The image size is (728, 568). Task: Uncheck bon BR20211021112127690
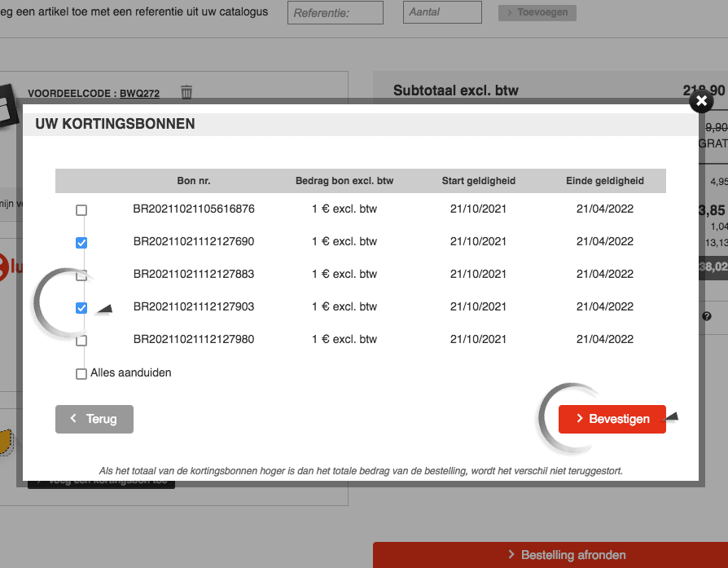pyautogui.click(x=81, y=243)
